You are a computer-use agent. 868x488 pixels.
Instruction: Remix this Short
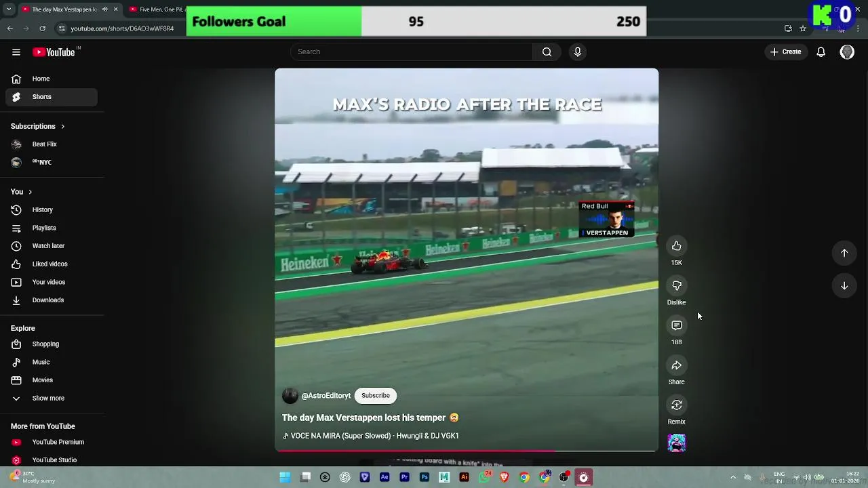pyautogui.click(x=677, y=405)
